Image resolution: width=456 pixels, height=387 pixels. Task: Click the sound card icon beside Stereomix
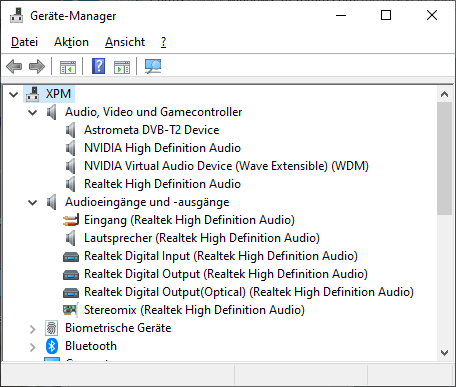pyautogui.click(x=71, y=310)
